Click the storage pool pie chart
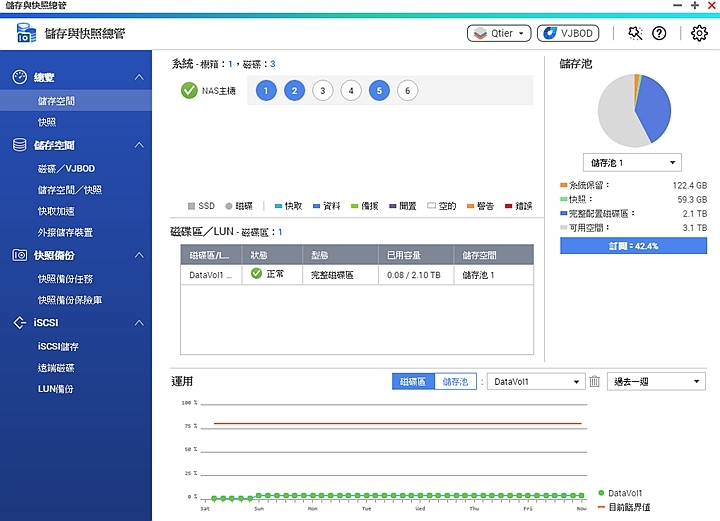The height and width of the screenshot is (521, 720). coord(634,111)
